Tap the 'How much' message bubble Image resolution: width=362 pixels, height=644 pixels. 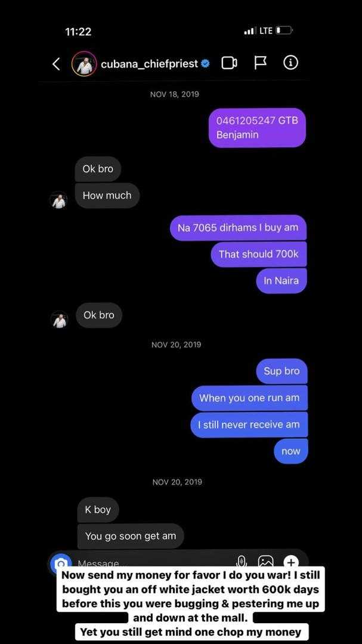click(107, 196)
